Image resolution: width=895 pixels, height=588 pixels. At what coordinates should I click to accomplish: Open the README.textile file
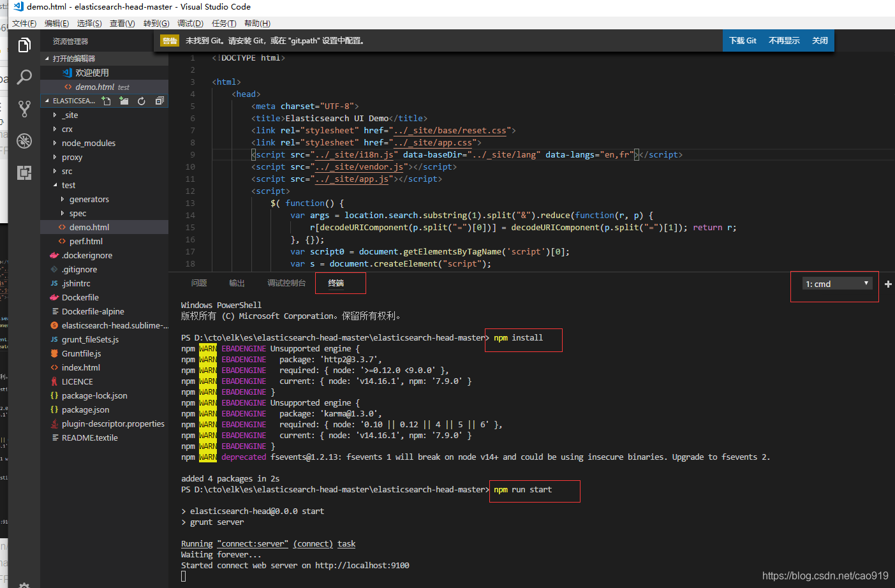pyautogui.click(x=104, y=438)
